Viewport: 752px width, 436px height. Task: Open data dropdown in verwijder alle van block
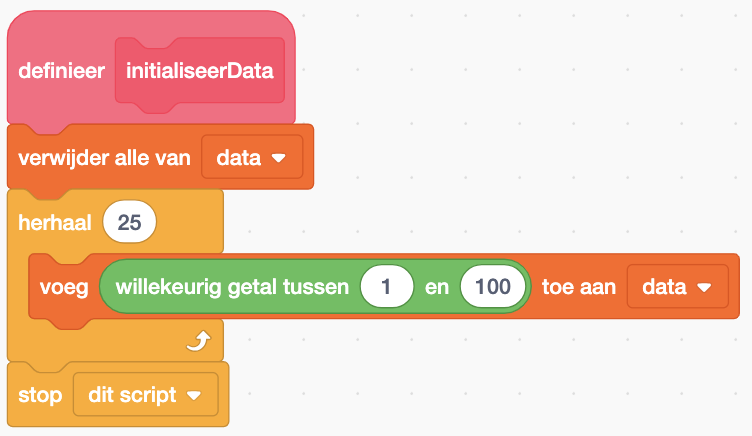[252, 158]
